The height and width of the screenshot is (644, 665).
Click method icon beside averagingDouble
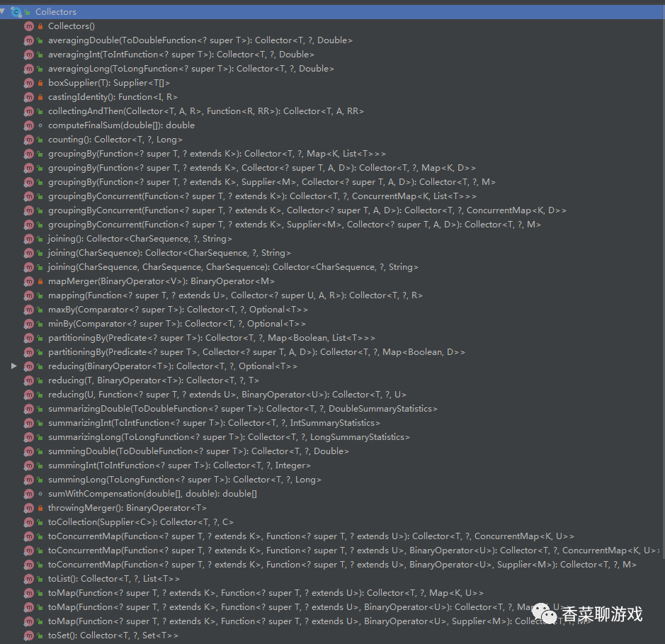pos(28,40)
